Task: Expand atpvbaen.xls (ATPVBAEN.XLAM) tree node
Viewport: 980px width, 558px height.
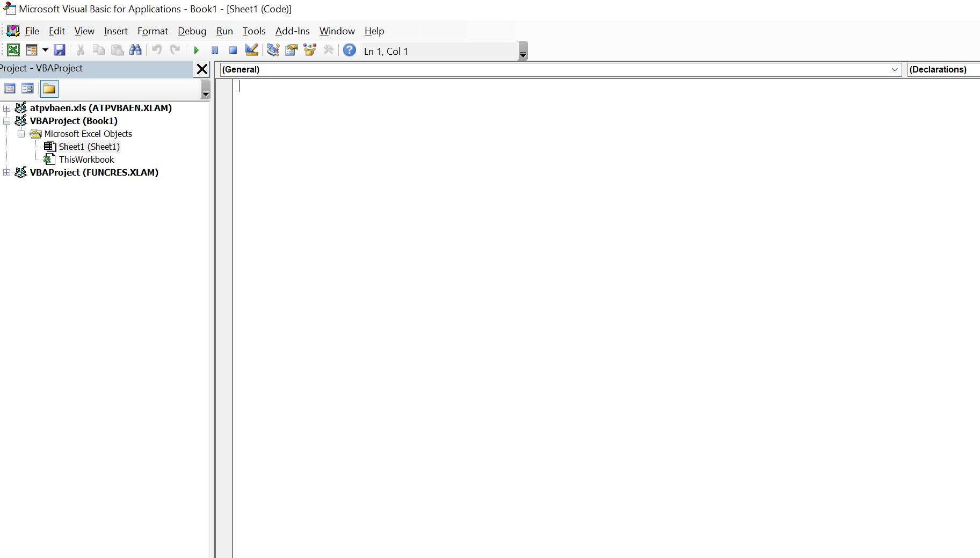Action: (6, 108)
